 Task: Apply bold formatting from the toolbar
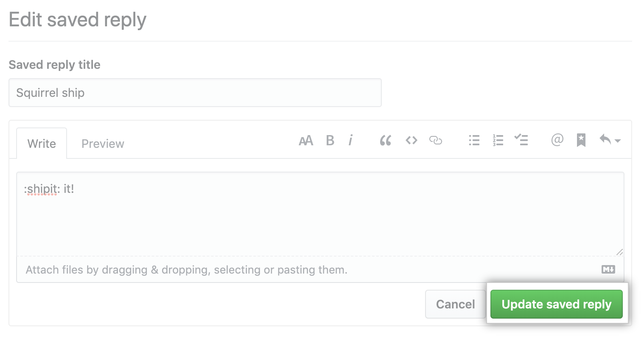[x=330, y=141]
